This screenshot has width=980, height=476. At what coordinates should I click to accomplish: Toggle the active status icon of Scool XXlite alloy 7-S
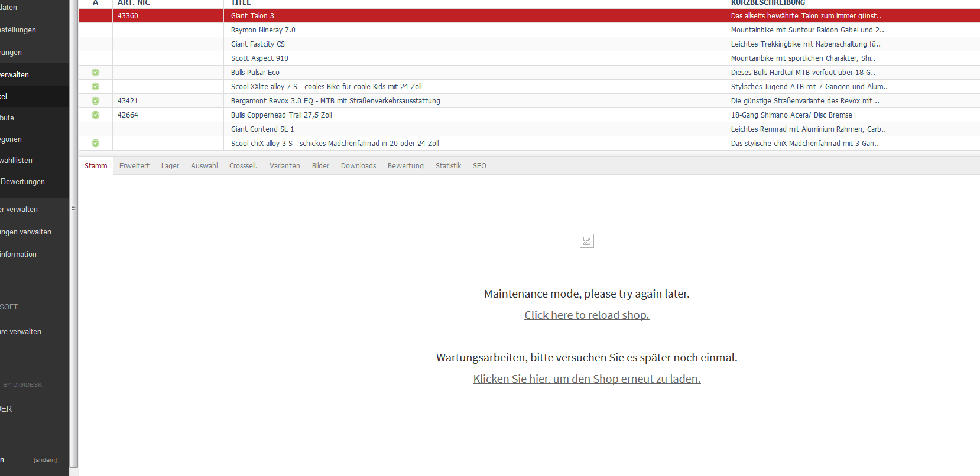tap(95, 87)
